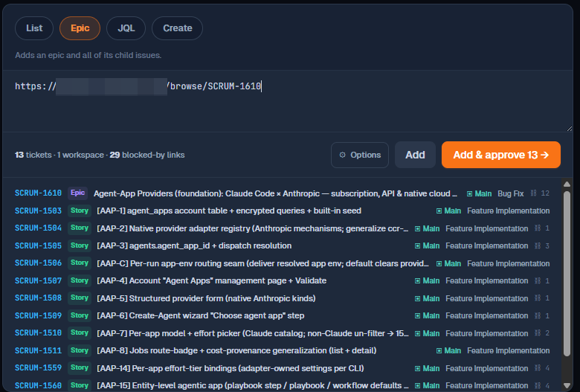Viewport: 580px width, 392px height.
Task: Switch to the Create tab
Action: point(178,28)
